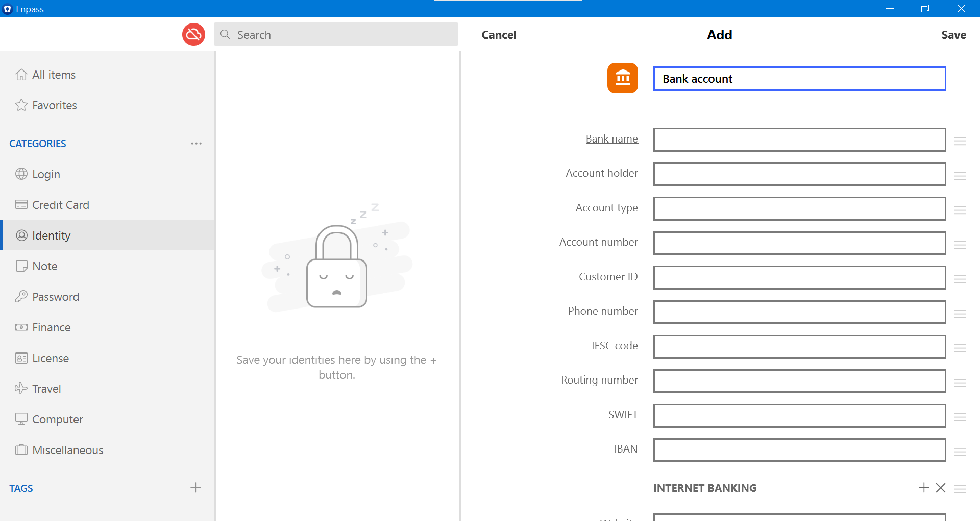Viewport: 980px width, 521px height.
Task: Click inside the search field
Action: click(x=336, y=34)
